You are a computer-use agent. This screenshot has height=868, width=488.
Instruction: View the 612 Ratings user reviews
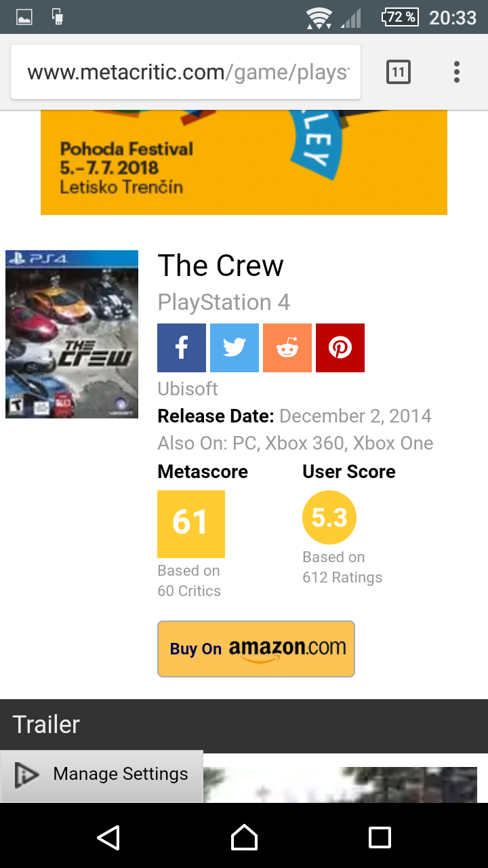[x=342, y=577]
